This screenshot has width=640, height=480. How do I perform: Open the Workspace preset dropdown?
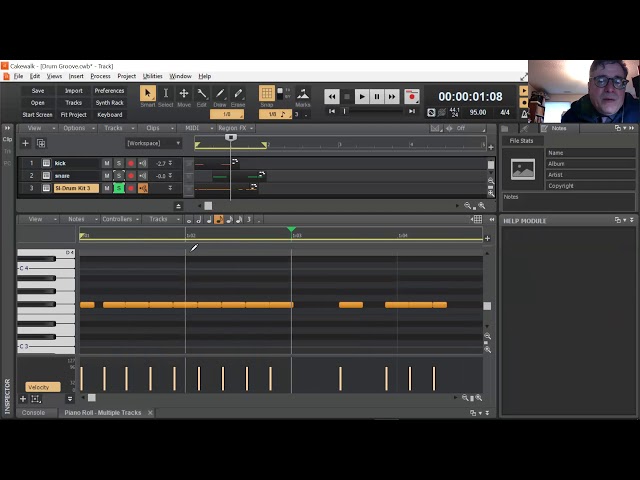pyautogui.click(x=153, y=143)
